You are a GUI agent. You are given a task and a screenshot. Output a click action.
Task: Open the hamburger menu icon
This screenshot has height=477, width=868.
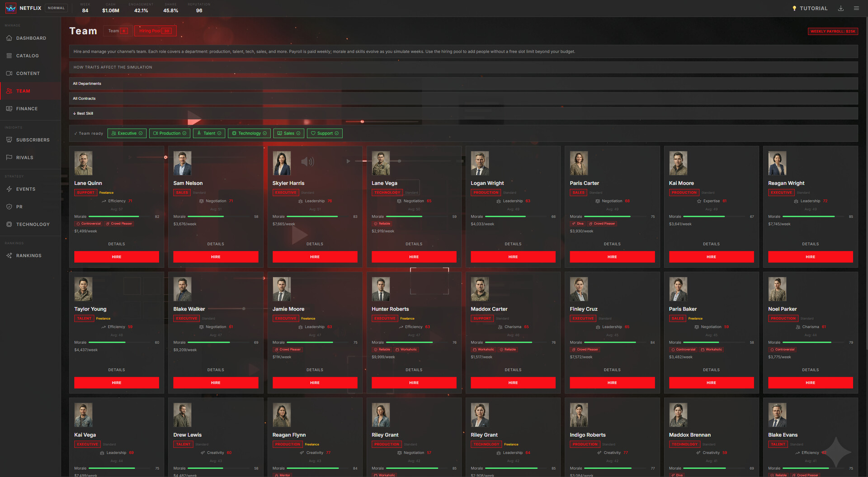(856, 8)
